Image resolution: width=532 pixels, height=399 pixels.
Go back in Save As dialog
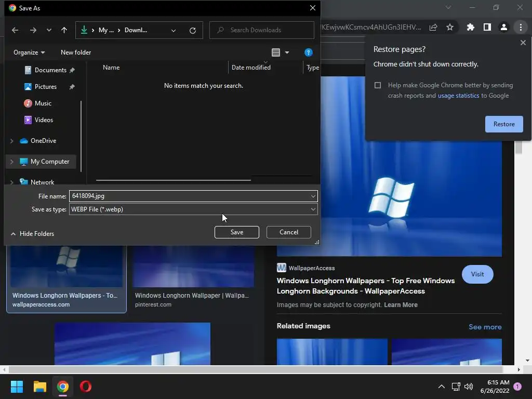[x=15, y=30]
